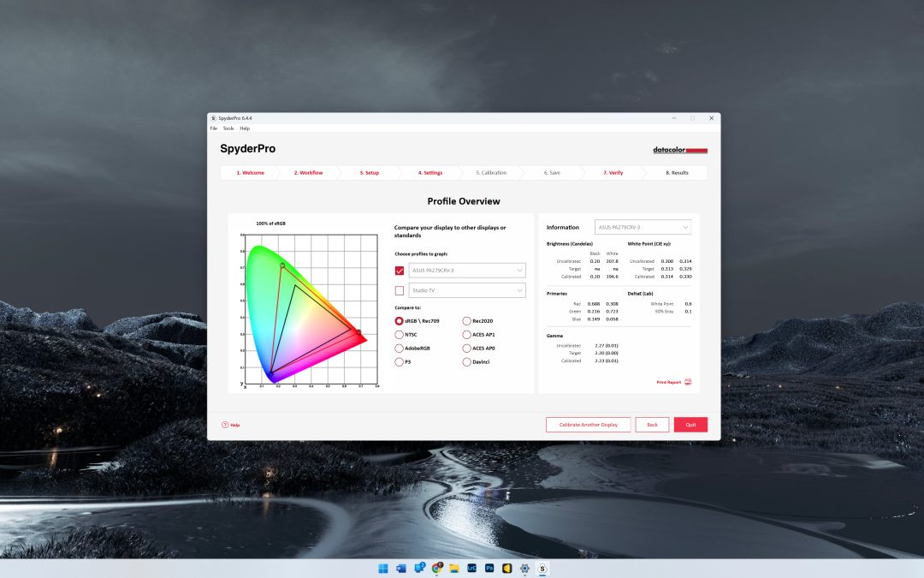924x578 pixels.
Task: Expand the Studio TV profile dropdown
Action: [x=467, y=291]
